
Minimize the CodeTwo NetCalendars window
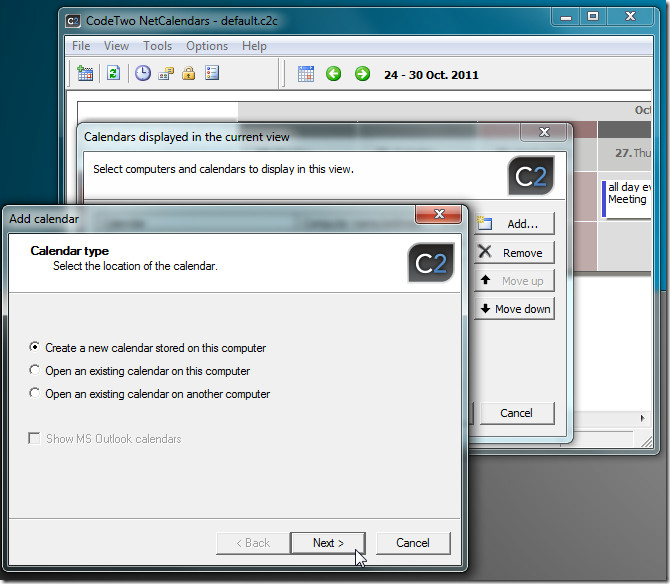click(x=566, y=18)
